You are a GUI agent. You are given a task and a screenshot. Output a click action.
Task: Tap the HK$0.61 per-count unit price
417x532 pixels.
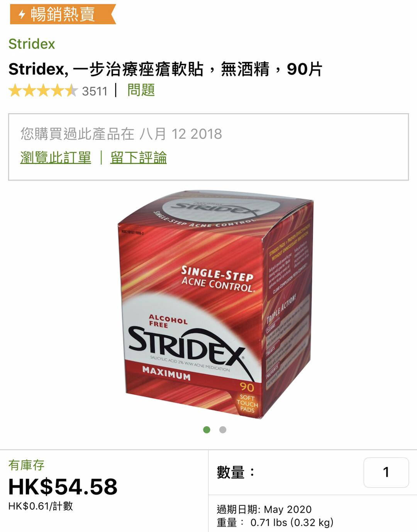[41, 506]
